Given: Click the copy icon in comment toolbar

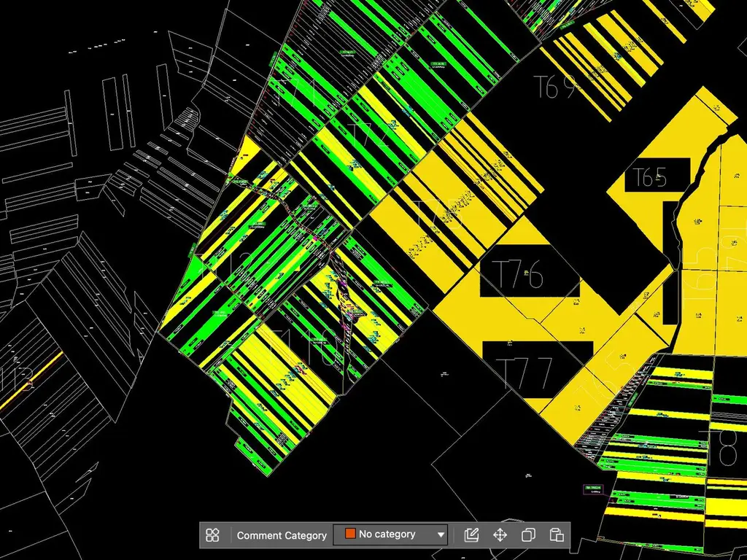Looking at the screenshot, I should click(x=528, y=534).
